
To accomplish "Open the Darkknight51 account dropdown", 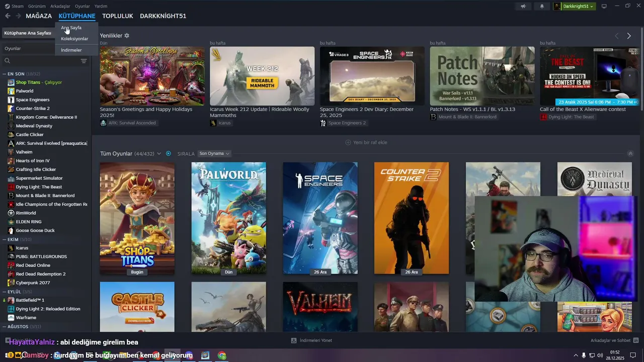I will (x=575, y=6).
